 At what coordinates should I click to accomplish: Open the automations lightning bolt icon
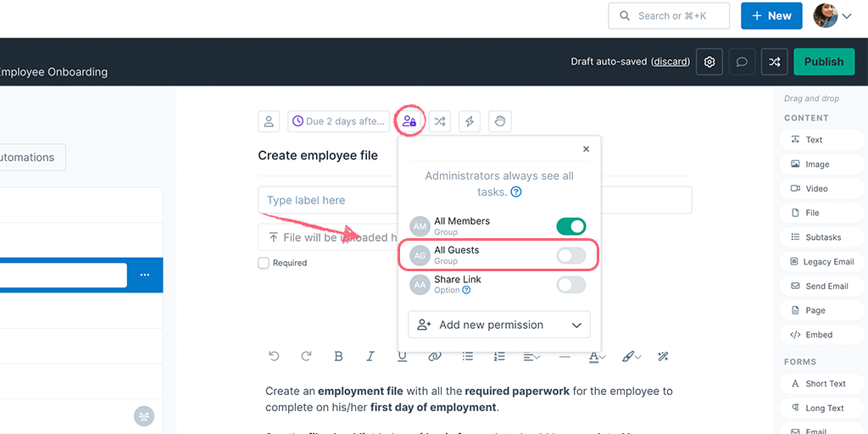click(470, 121)
